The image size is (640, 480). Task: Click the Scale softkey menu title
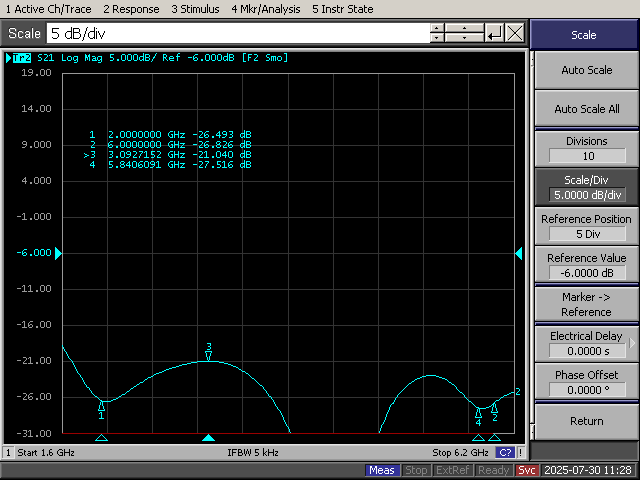584,35
